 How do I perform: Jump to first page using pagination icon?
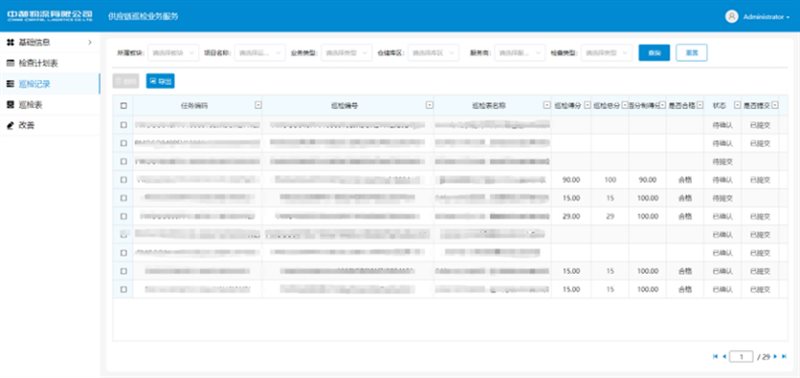pos(715,357)
